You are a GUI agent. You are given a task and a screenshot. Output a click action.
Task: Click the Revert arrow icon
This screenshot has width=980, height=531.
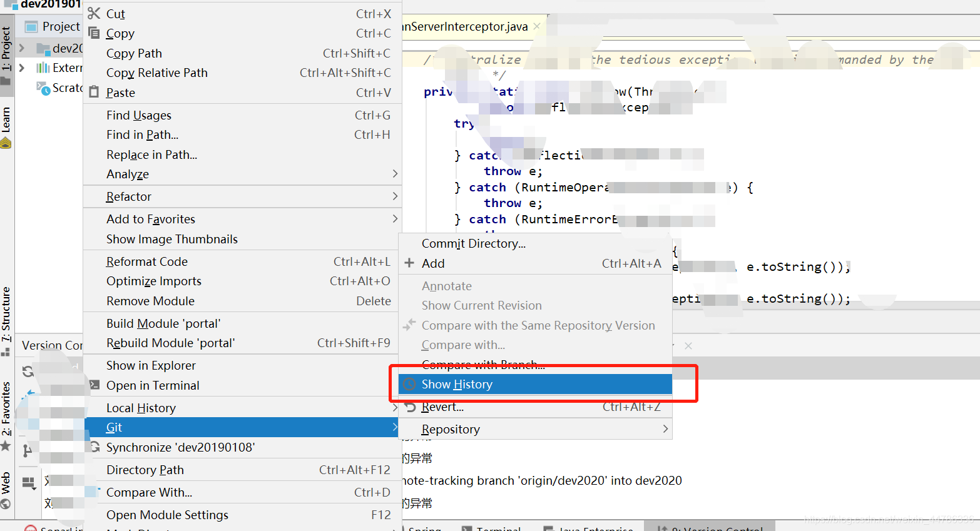[410, 407]
